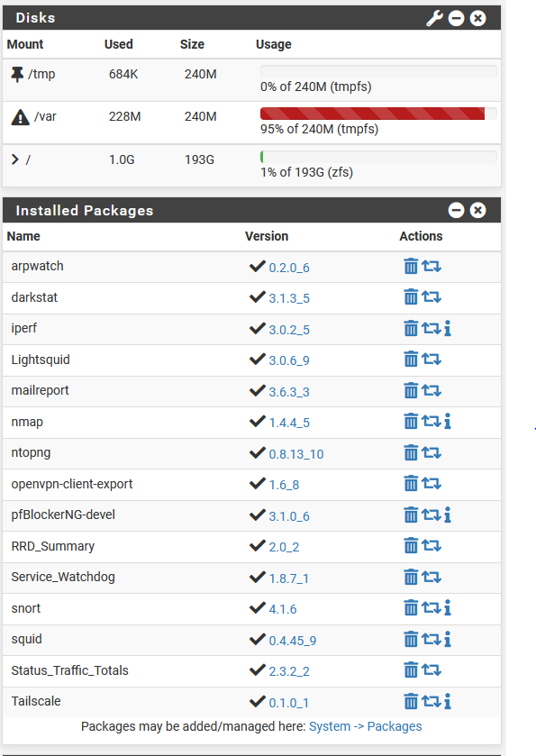Follow the System -> Packages link
The width and height of the screenshot is (536, 756).
click(366, 726)
